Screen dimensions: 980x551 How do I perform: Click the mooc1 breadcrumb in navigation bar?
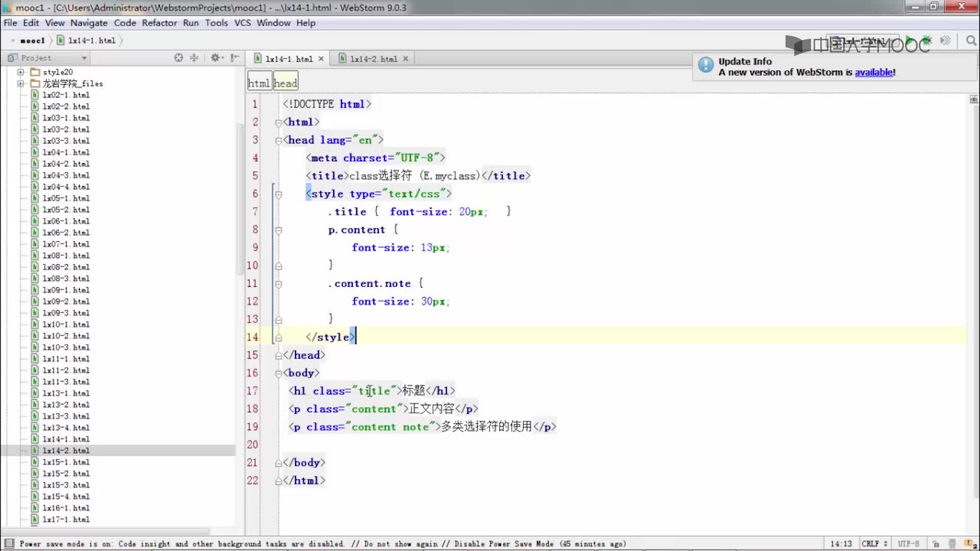tap(33, 40)
